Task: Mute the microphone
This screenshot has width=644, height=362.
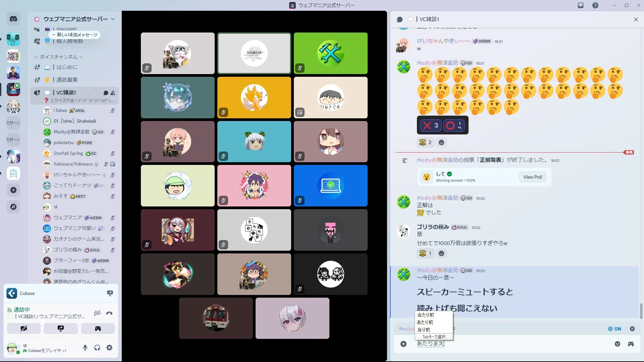Action: (x=85, y=348)
